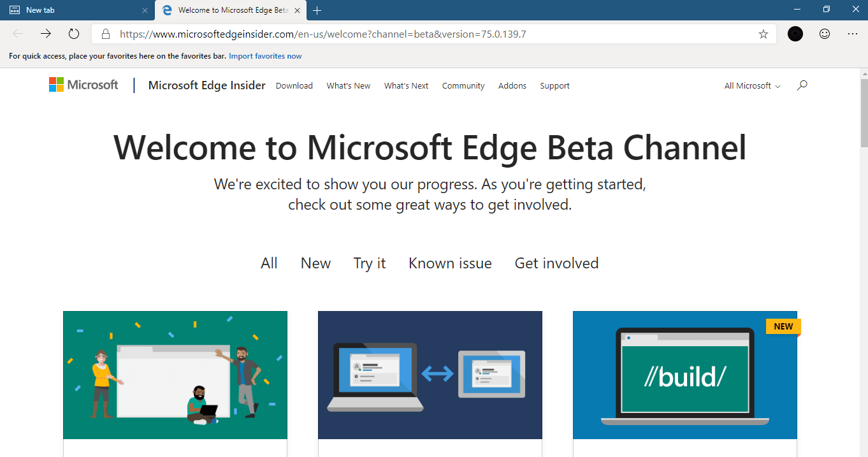Add page to favorites with star icon
Screen dimensions: 868x457
(x=763, y=34)
